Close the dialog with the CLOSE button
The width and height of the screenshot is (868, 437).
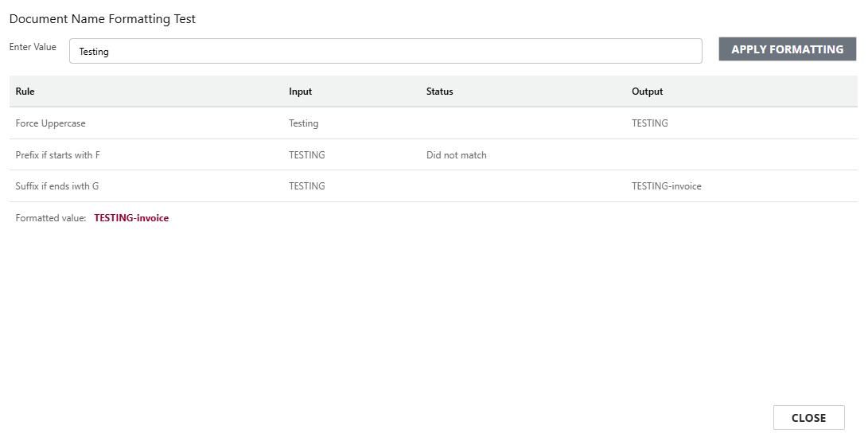808,418
